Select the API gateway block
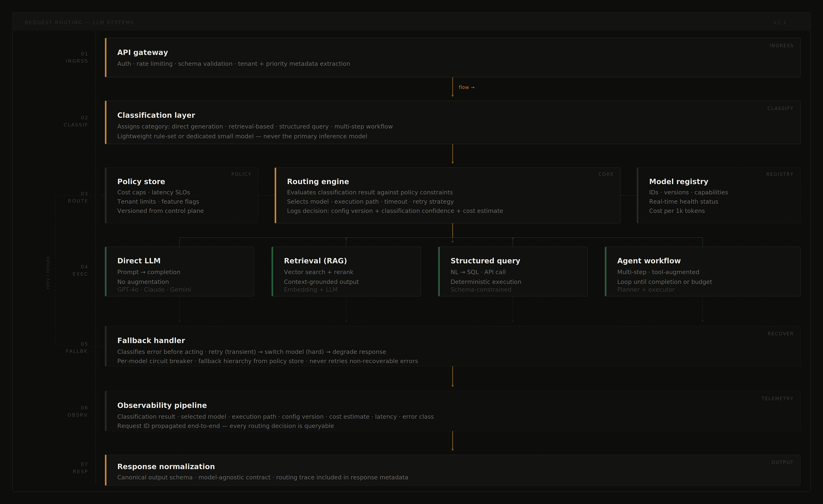Image resolution: width=823 pixels, height=504 pixels. pos(453,57)
